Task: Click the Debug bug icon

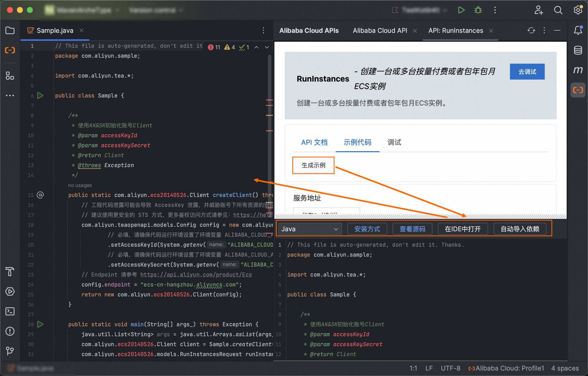Action: click(478, 10)
